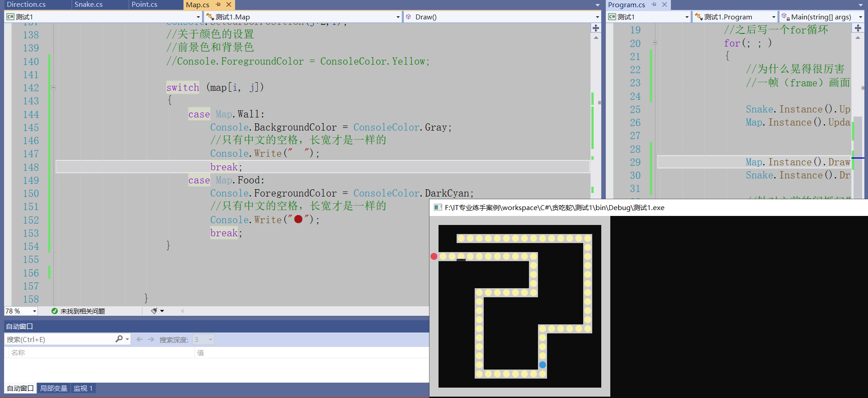Screen dimensions: 868x398
Task: Open project dropdown 测试1 in Program.cs editor
Action: (x=648, y=17)
